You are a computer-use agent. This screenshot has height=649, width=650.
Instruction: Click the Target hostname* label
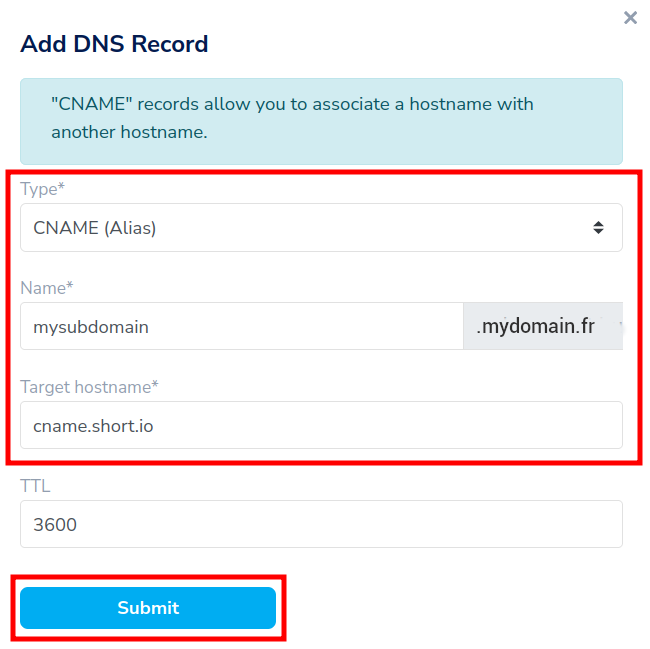[x=90, y=387]
